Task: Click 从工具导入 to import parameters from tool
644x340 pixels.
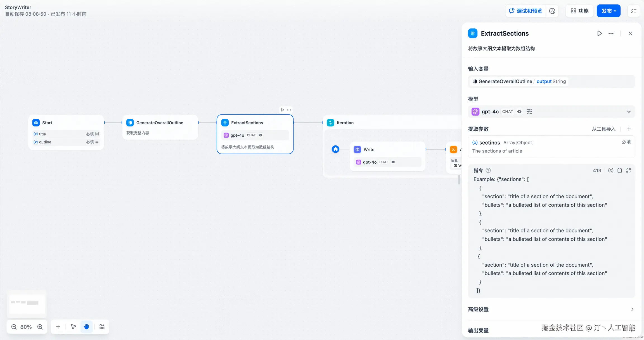Action: click(603, 129)
